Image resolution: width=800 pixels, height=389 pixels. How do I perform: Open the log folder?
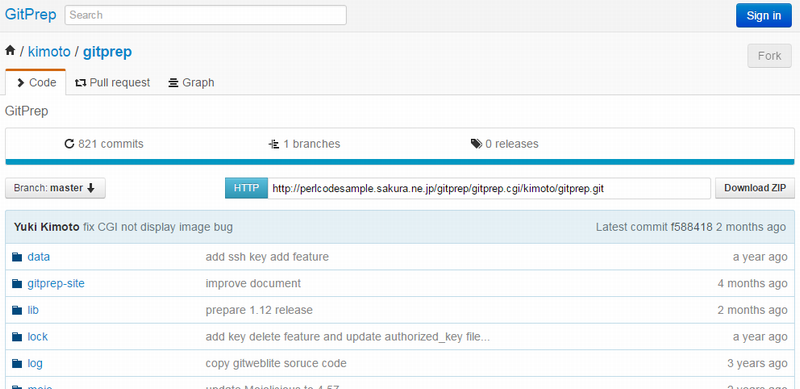pyautogui.click(x=35, y=363)
